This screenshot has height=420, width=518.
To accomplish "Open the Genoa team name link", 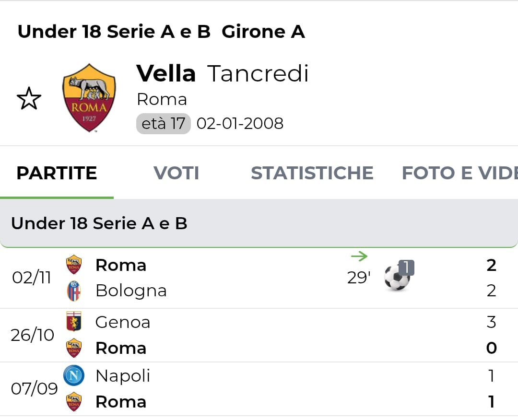I will pyautogui.click(x=123, y=322).
